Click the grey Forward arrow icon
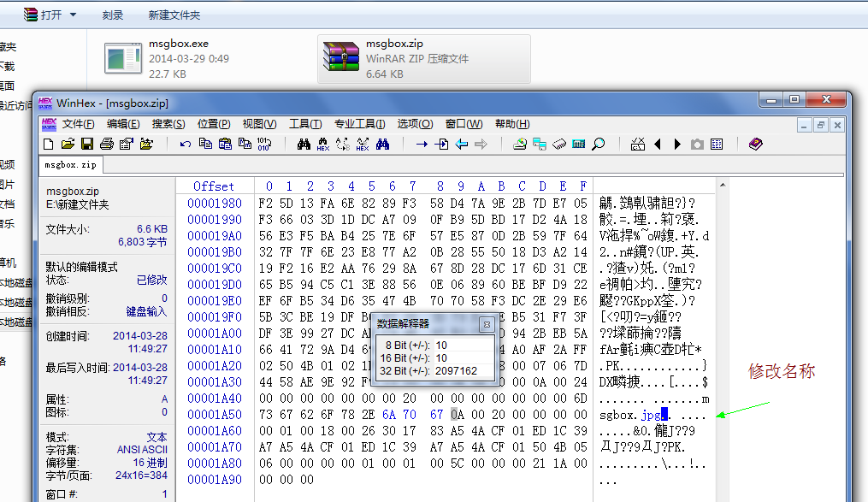The width and height of the screenshot is (868, 502). pyautogui.click(x=481, y=145)
